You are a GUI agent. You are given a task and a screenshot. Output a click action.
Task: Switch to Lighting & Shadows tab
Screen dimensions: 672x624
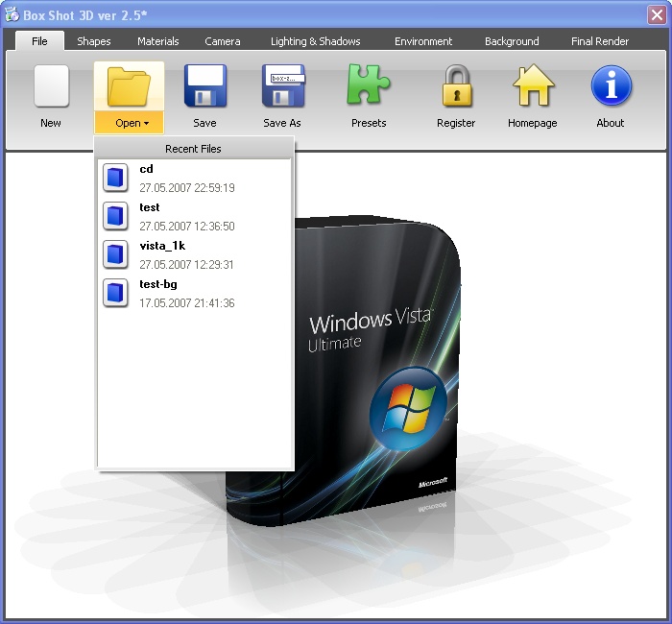[x=315, y=41]
